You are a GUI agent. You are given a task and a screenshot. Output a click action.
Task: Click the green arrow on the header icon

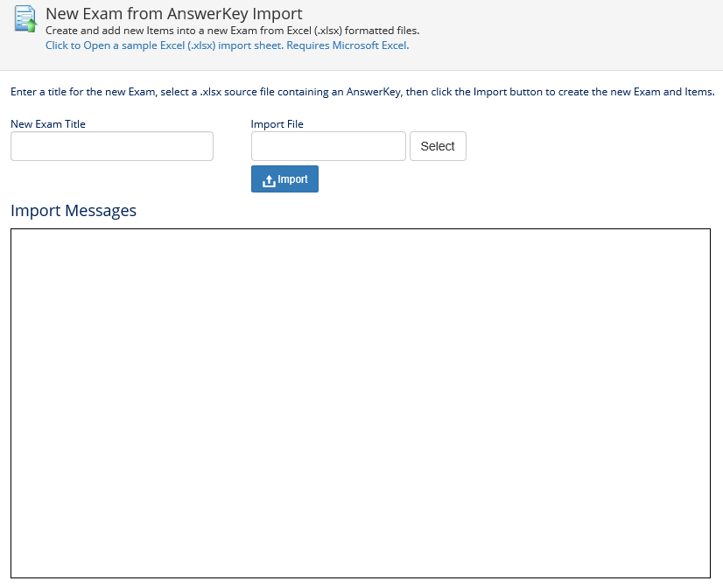tap(31, 25)
